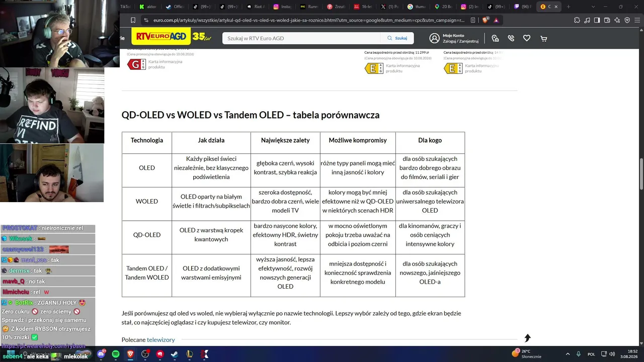Open Brave VPN shield icon
This screenshot has height=362, width=644.
(627, 20)
